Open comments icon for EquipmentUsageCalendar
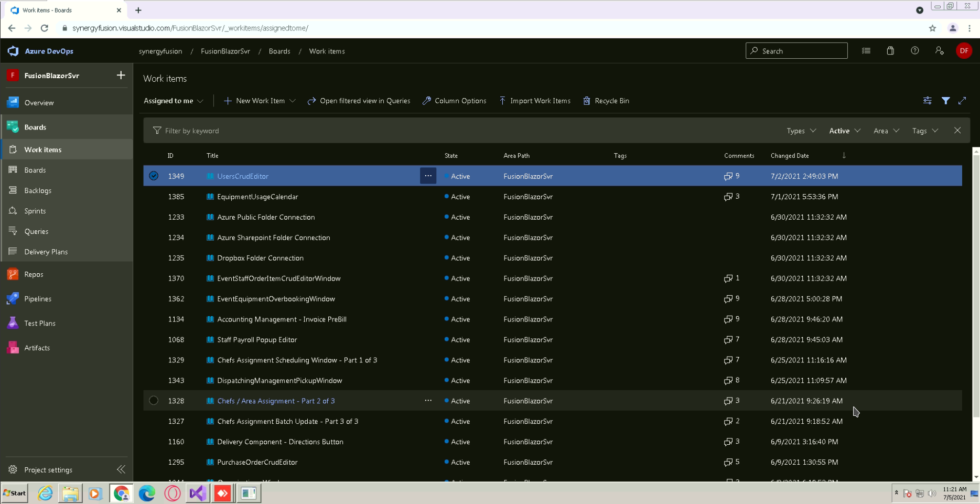Image resolution: width=980 pixels, height=504 pixels. (728, 197)
